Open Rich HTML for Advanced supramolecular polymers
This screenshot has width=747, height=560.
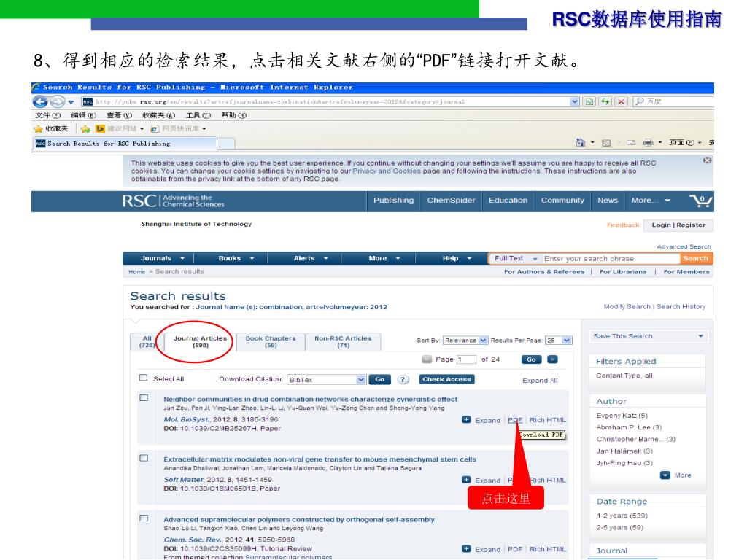[548, 549]
